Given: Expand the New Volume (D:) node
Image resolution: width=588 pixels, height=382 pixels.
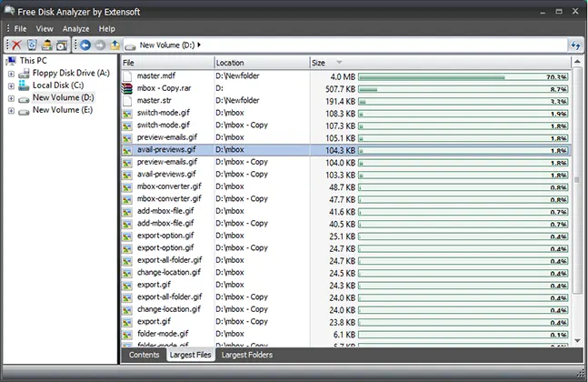Looking at the screenshot, I should pyautogui.click(x=11, y=99).
